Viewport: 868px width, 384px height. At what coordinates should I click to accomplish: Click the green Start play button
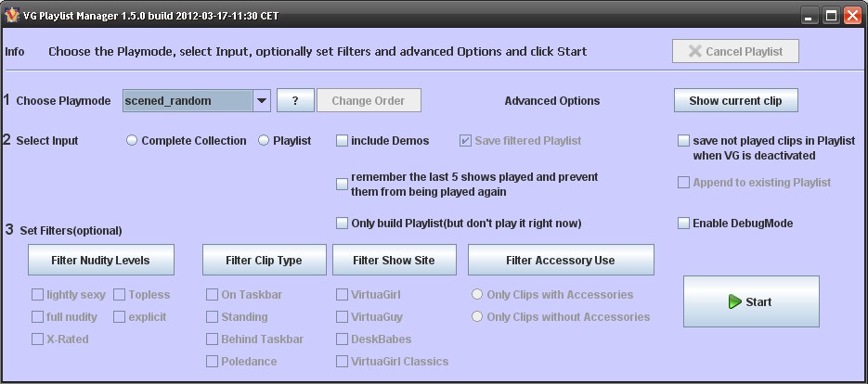[x=750, y=301]
